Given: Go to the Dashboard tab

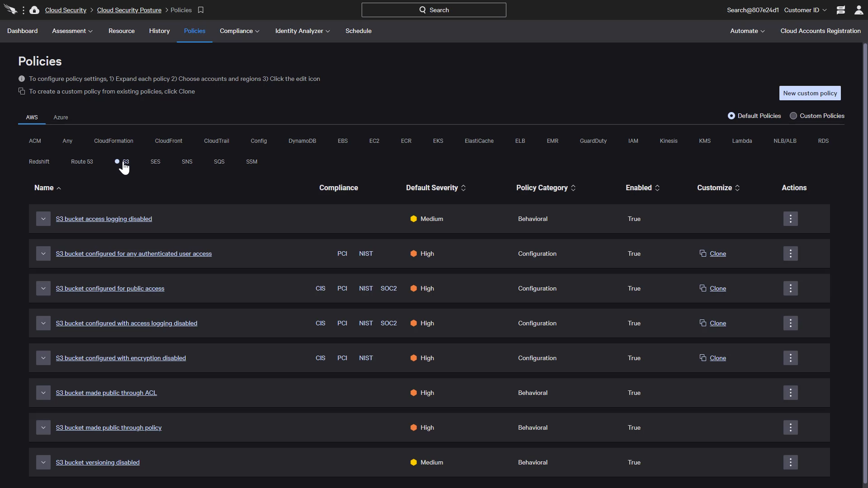Looking at the screenshot, I should click(23, 31).
